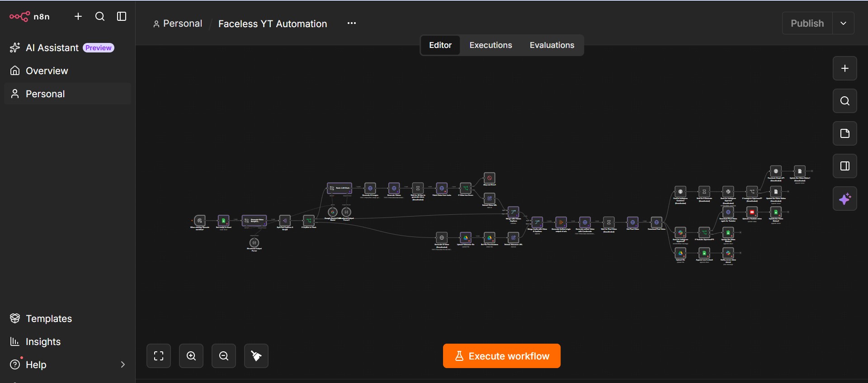868x383 pixels.
Task: Click Execute workflow button
Action: point(502,356)
